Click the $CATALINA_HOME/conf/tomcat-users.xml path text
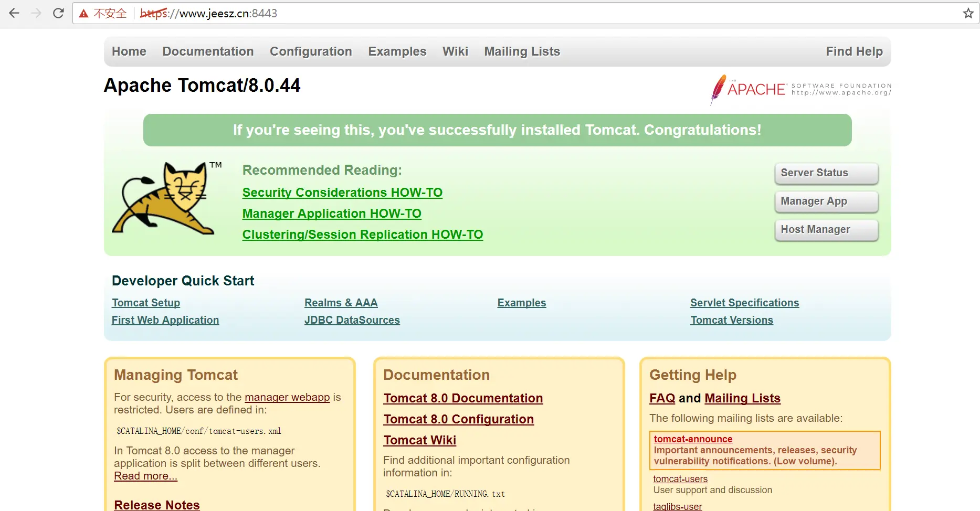980x511 pixels. tap(199, 431)
